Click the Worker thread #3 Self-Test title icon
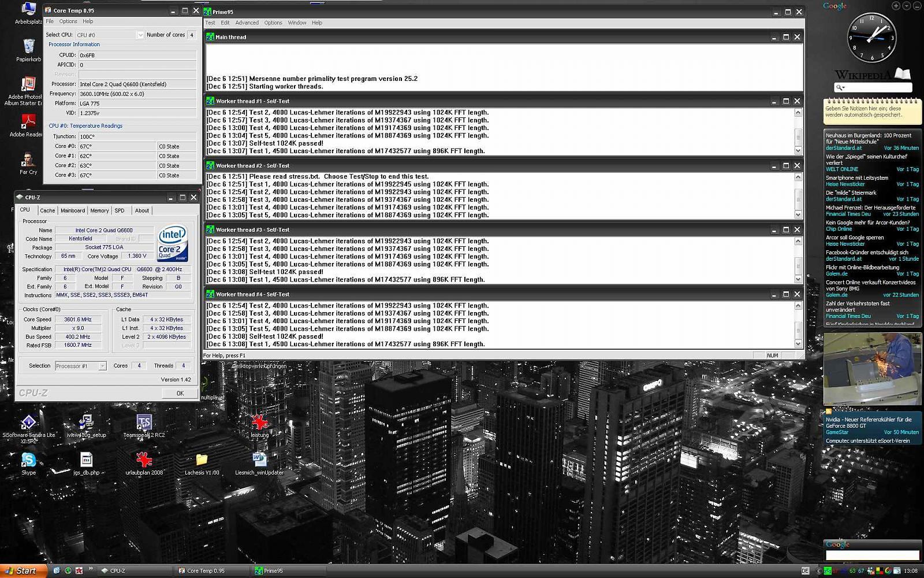The image size is (924, 578). point(210,230)
